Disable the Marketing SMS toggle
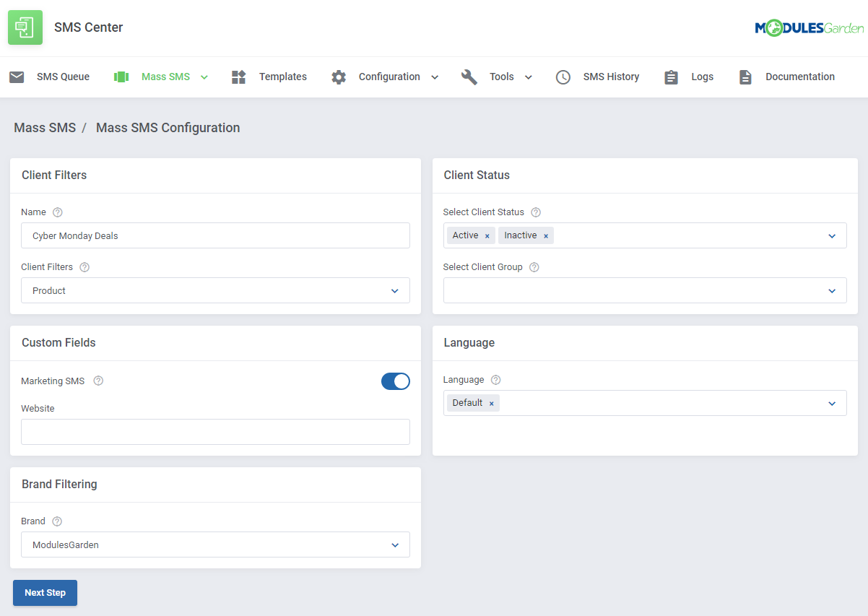The height and width of the screenshot is (616, 868). (x=396, y=381)
